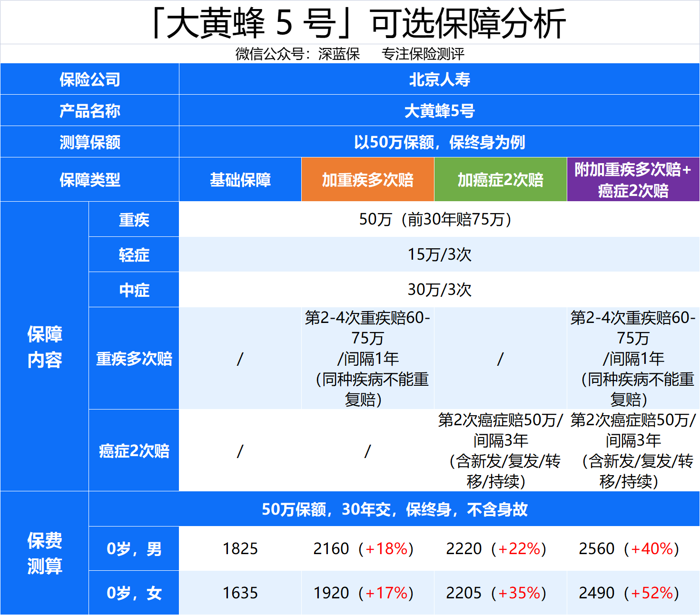
Task: Select the '测算保额' header cell
Action: pos(89,142)
